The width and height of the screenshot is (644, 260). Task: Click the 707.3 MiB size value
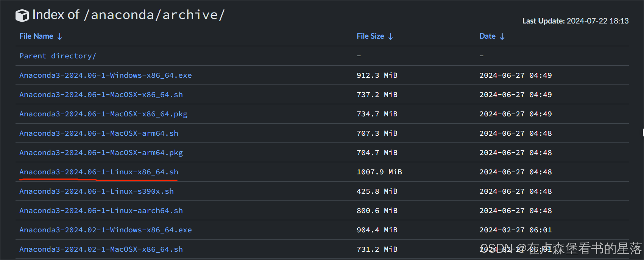point(377,133)
